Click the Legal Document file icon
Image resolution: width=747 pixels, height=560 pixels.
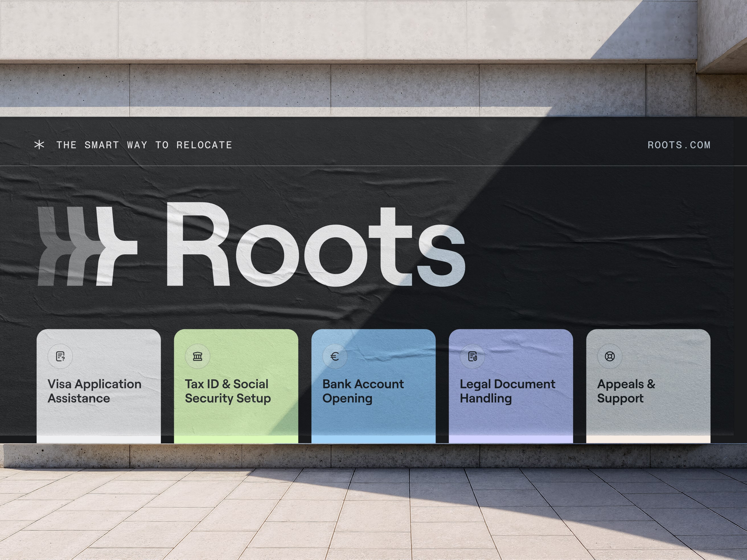[x=473, y=357]
